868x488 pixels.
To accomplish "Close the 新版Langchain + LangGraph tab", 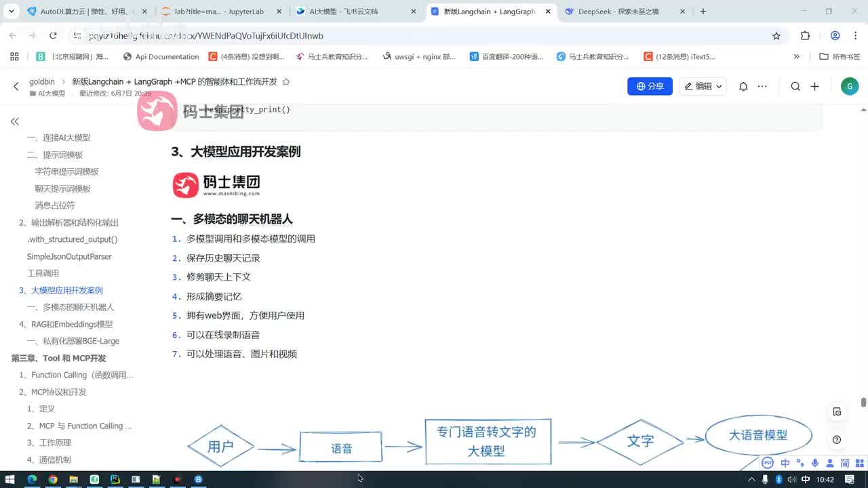I will click(x=547, y=12).
